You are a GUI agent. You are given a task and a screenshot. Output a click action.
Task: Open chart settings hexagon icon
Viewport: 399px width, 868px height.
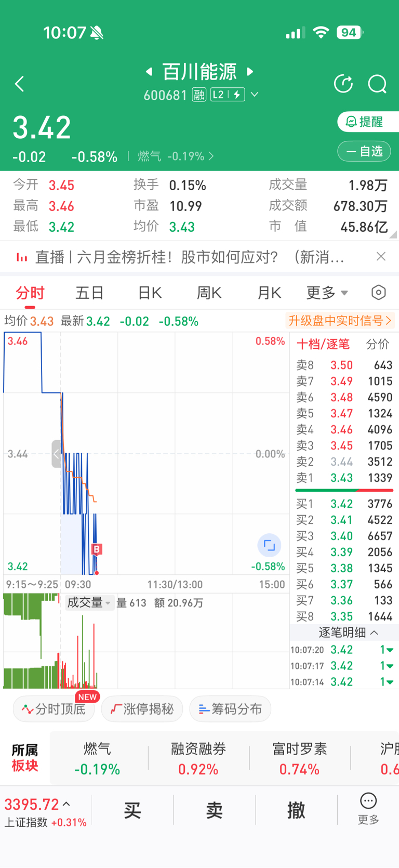tap(379, 293)
